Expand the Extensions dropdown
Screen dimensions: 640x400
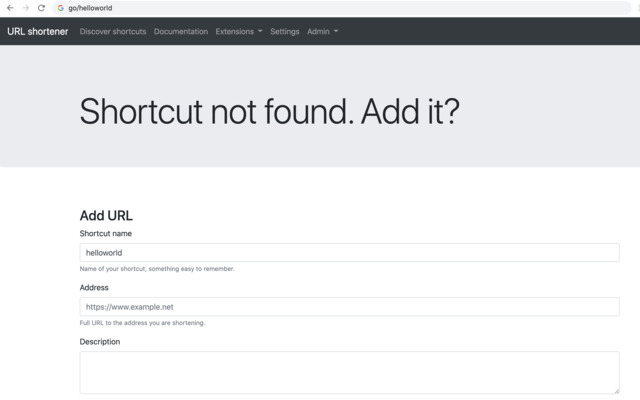pos(239,31)
